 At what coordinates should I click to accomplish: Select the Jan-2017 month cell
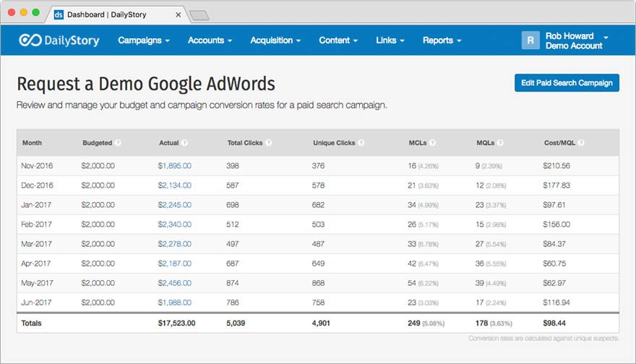[x=36, y=204]
